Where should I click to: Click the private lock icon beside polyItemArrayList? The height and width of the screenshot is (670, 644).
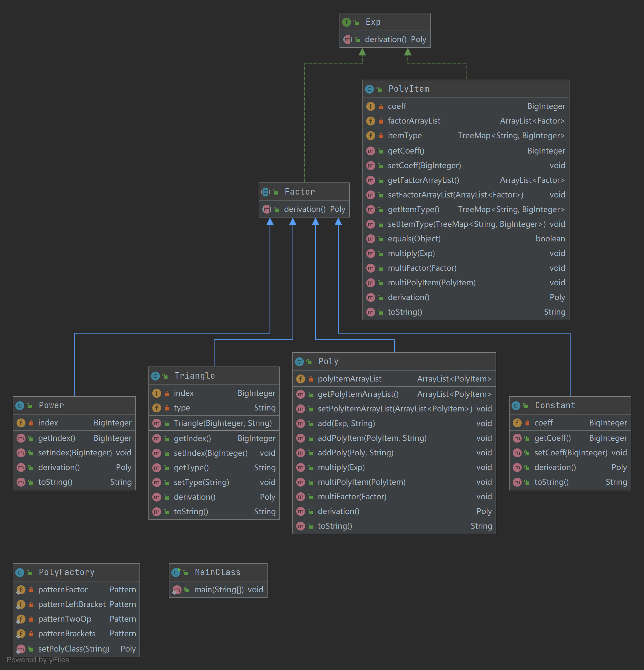click(x=311, y=379)
